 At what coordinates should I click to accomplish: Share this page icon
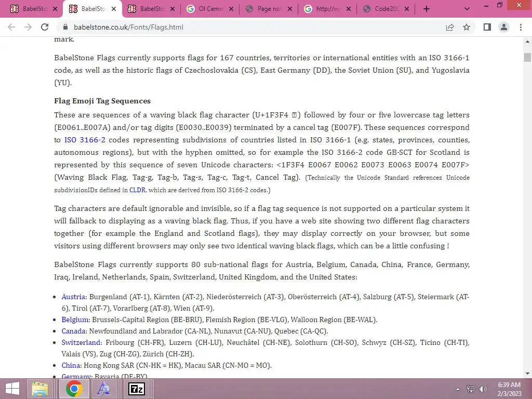[450, 27]
